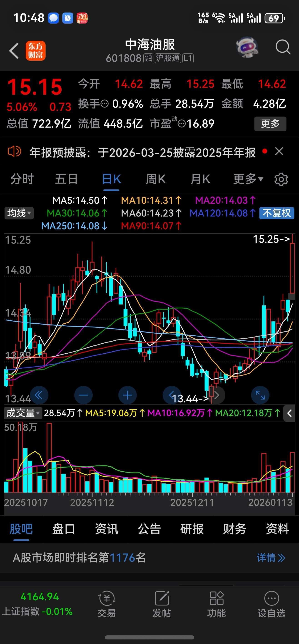Viewport: 299px width, 644px height.
Task: Open 详情 ranking details link
Action: (x=271, y=558)
